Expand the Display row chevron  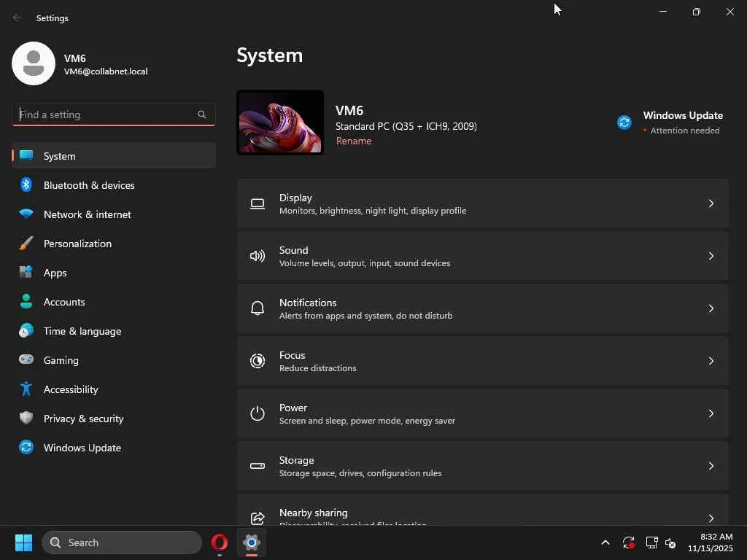point(711,204)
